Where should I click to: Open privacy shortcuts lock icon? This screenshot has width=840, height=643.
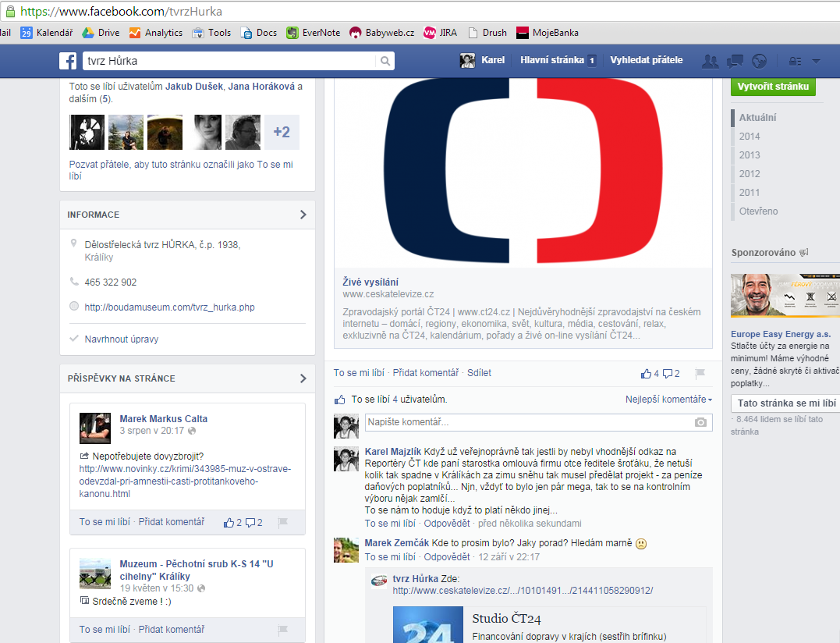point(795,61)
